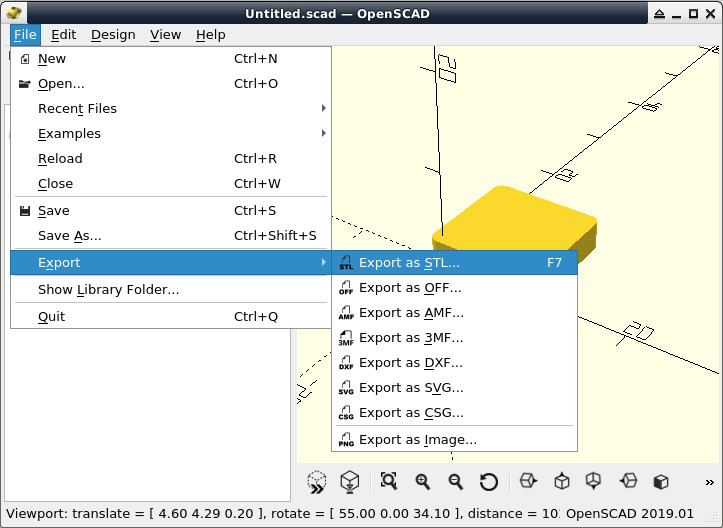Choose Export as Image
Screen dimensions: 723x528
454,439
